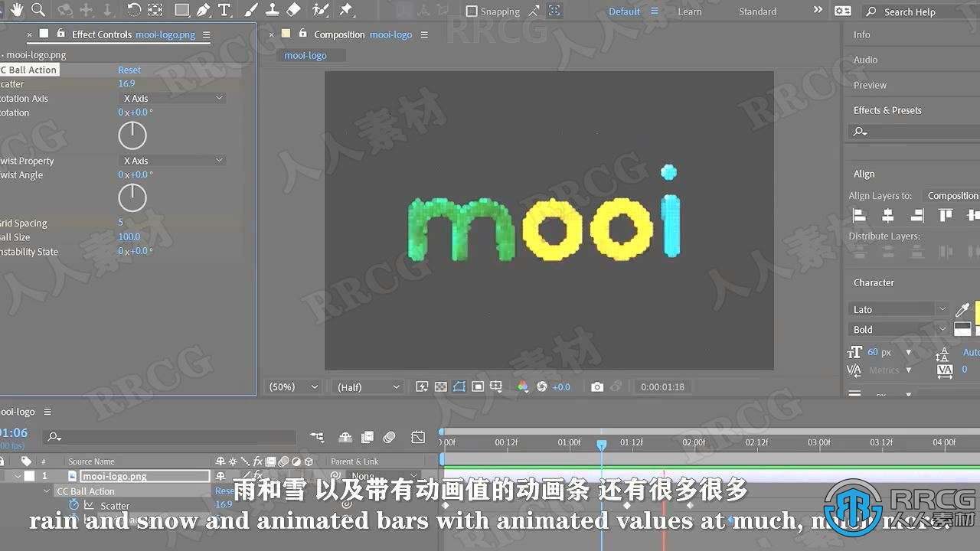Viewport: 980px width, 551px height.
Task: Select the Rectangle shape tool
Action: pos(181,10)
